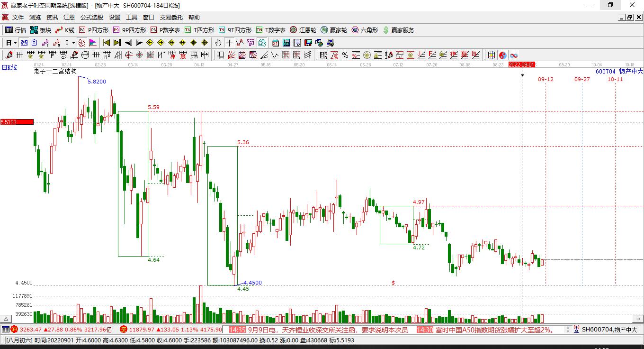Click the 10-11 cycle date label
644x349 pixels.
pos(615,79)
